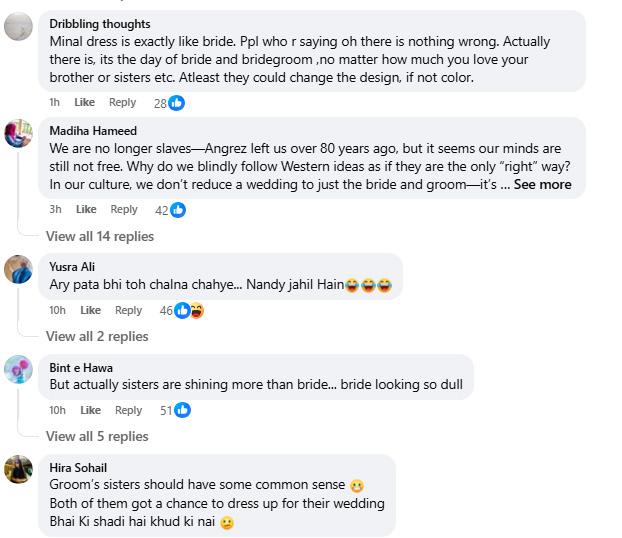This screenshot has height=538, width=622.
Task: Open Madiha Hameed's profile name link
Action: click(x=93, y=131)
